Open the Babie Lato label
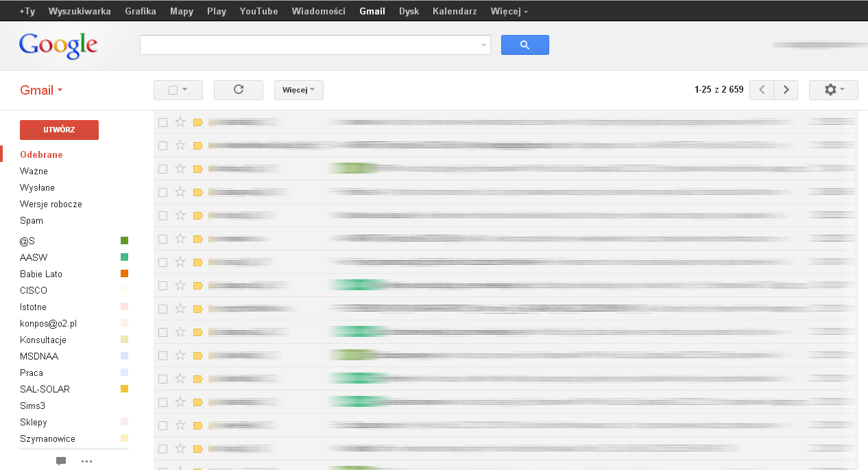 (x=41, y=274)
